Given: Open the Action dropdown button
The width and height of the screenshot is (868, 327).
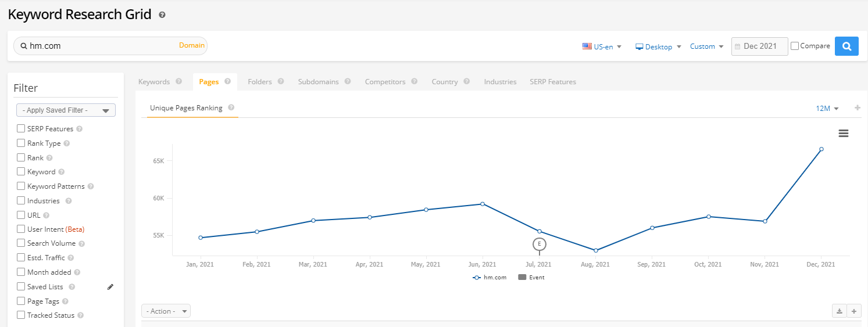Looking at the screenshot, I should pos(166,311).
